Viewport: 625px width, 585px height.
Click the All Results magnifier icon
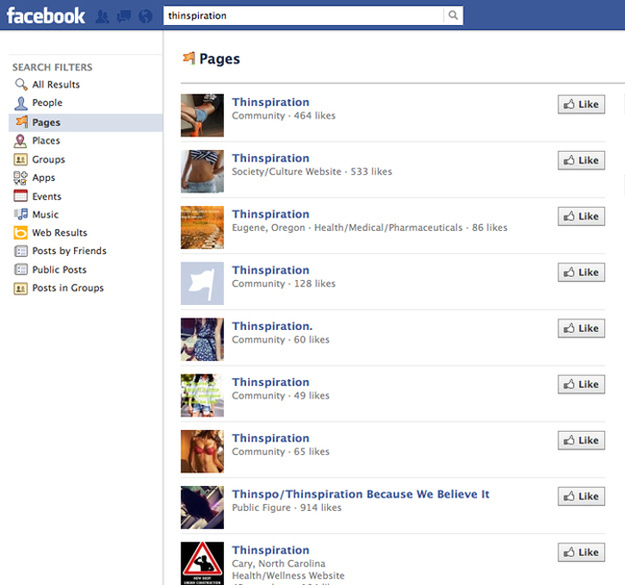21,84
